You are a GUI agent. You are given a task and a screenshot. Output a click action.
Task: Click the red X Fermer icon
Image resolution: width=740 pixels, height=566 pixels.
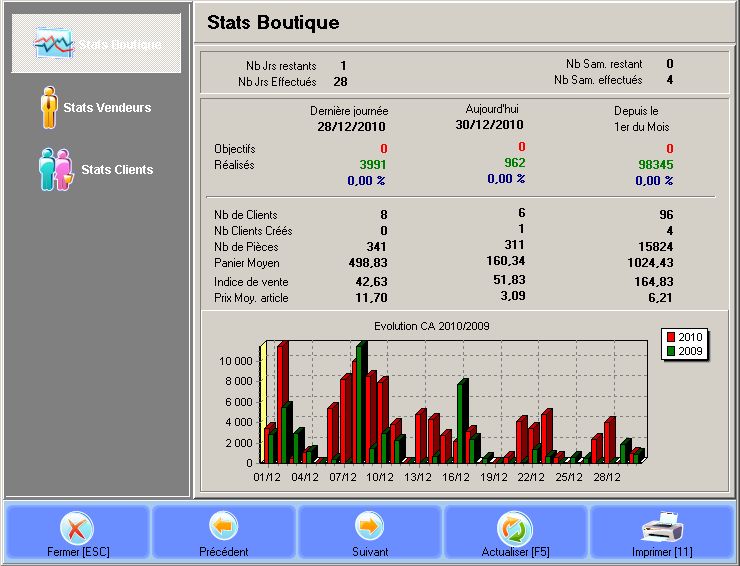(x=77, y=528)
